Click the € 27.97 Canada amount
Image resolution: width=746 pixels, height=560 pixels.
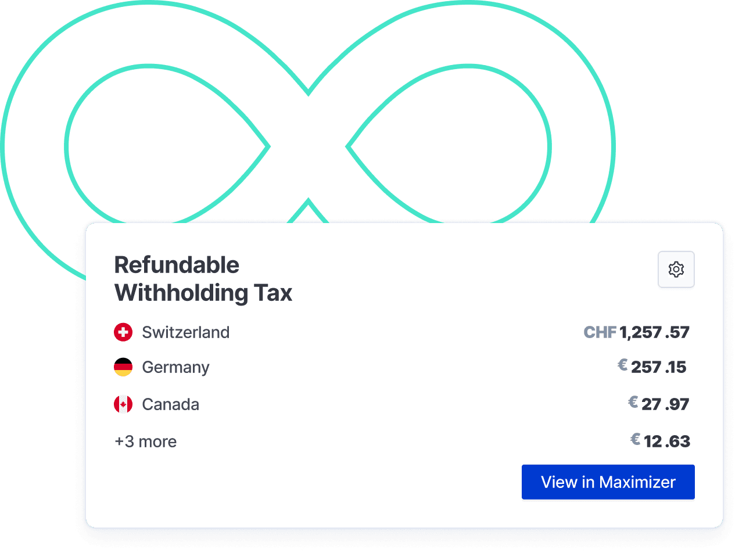(665, 404)
